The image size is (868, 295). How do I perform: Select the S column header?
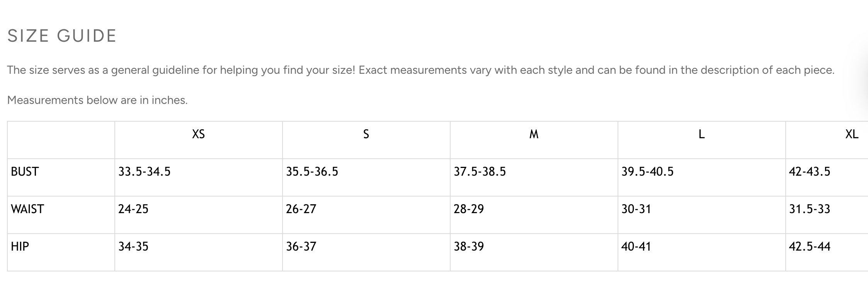366,134
